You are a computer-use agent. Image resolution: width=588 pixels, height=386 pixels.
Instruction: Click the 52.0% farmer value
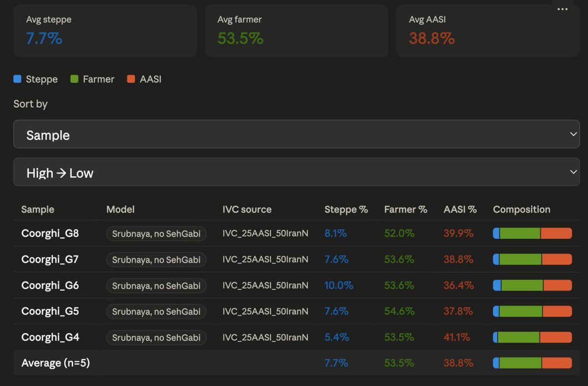tap(399, 233)
